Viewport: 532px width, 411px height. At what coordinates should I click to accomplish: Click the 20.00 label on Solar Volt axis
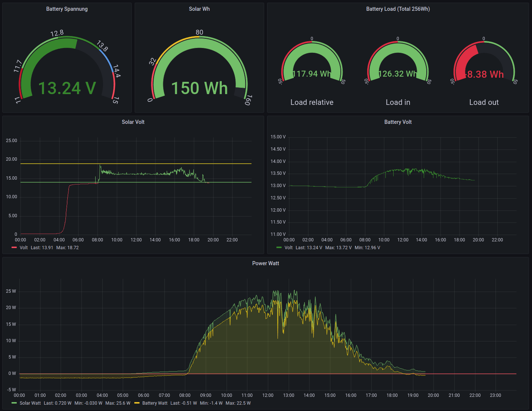coord(12,159)
